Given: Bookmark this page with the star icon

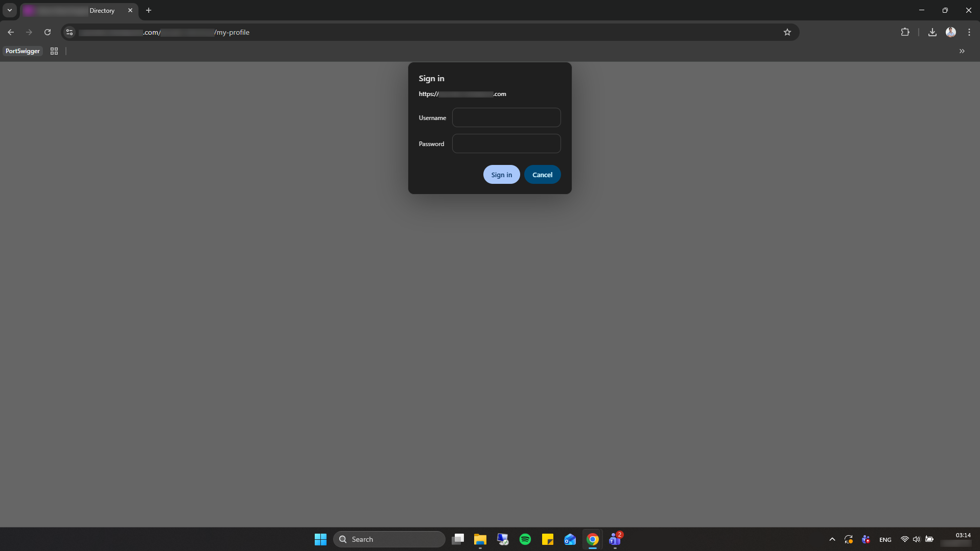Looking at the screenshot, I should (x=787, y=32).
